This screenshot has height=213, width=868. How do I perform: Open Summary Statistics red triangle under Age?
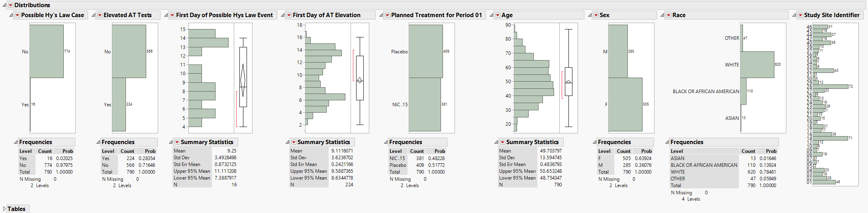pyautogui.click(x=502, y=142)
